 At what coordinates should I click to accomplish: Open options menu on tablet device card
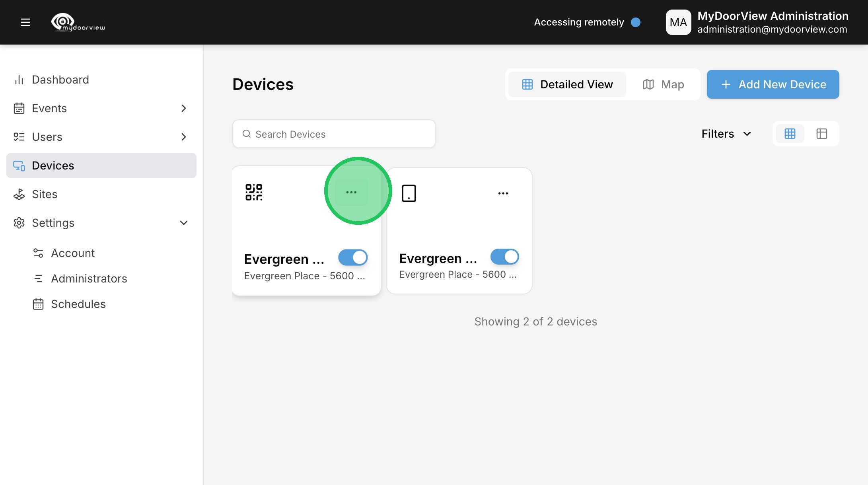(x=503, y=193)
